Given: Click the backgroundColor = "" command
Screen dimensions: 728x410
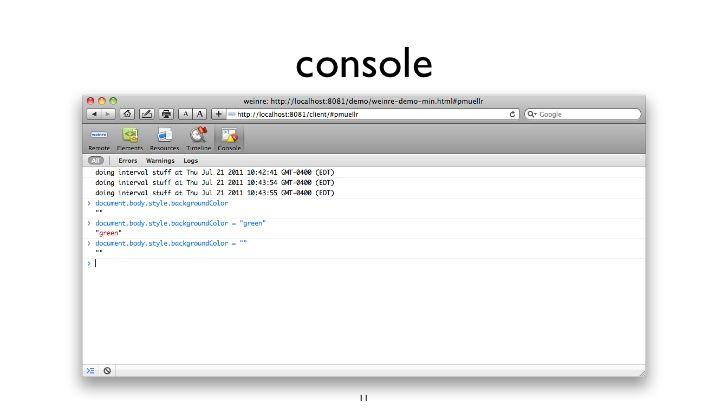Looking at the screenshot, I should click(x=171, y=243).
